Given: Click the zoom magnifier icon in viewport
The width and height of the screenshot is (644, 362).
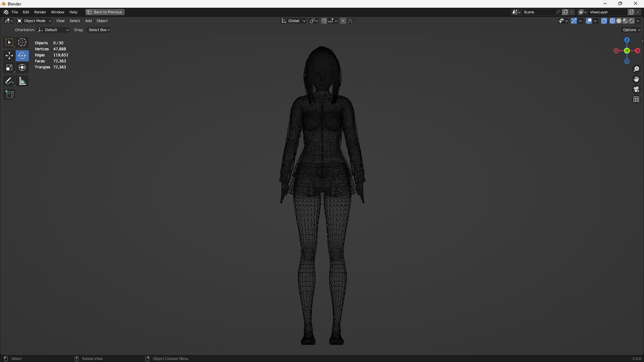Looking at the screenshot, I should [636, 69].
